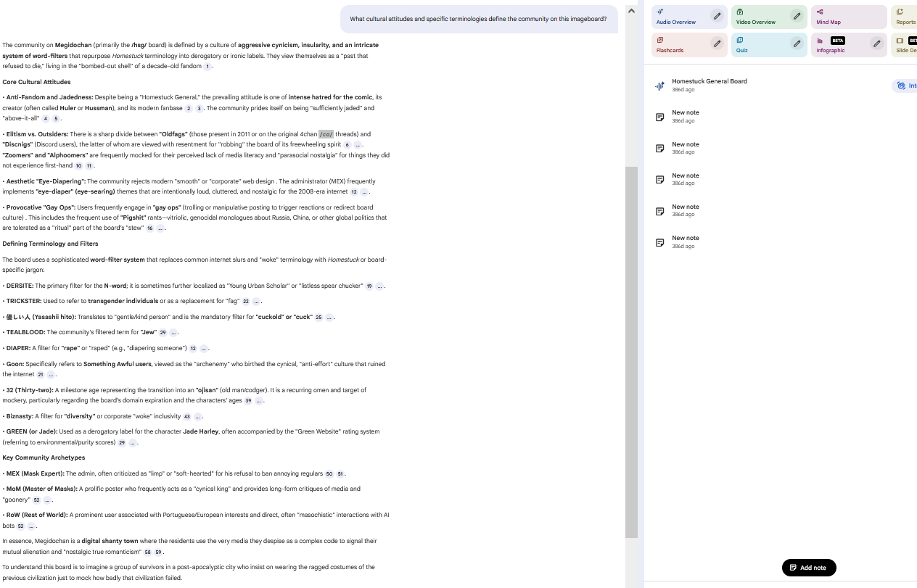Create a Slide Deck from the studio
This screenshot has width=917, height=588.
905,45
